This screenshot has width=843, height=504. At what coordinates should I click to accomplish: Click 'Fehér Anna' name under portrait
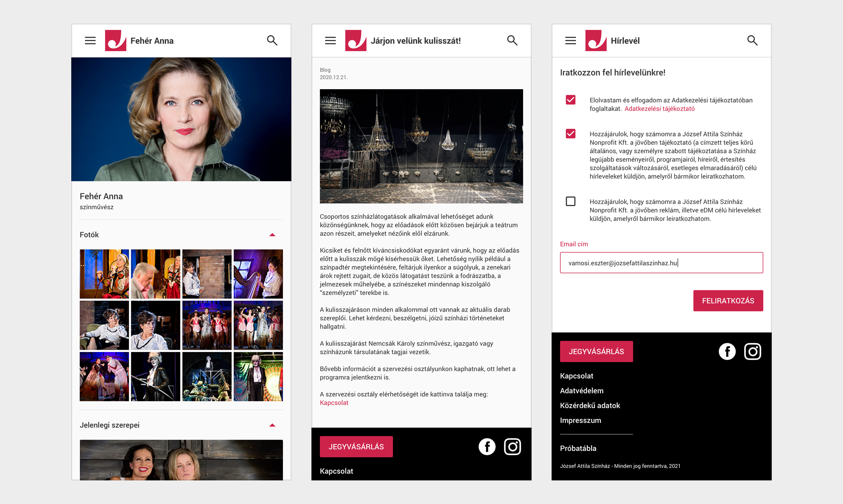pyautogui.click(x=101, y=196)
